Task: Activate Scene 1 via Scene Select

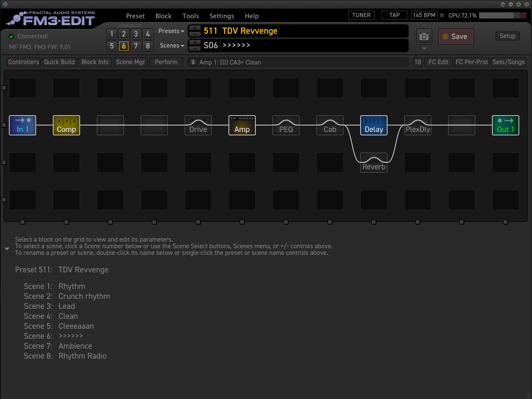Action: pos(112,34)
